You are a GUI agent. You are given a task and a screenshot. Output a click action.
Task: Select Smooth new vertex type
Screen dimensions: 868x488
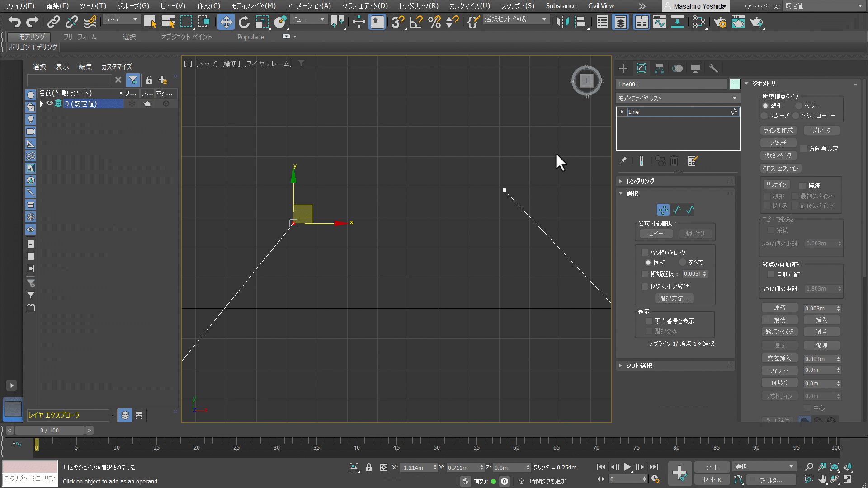coord(765,116)
